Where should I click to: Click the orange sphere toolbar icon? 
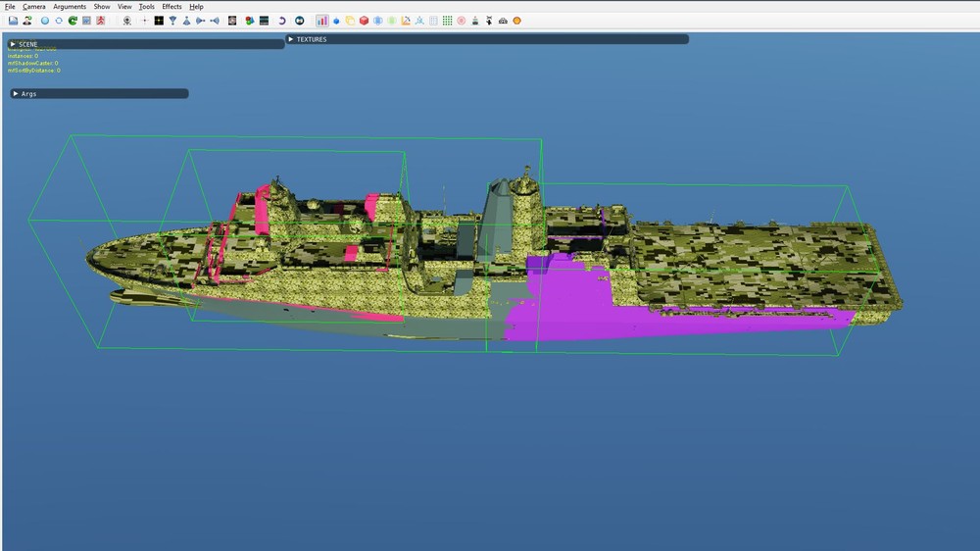tap(516, 21)
